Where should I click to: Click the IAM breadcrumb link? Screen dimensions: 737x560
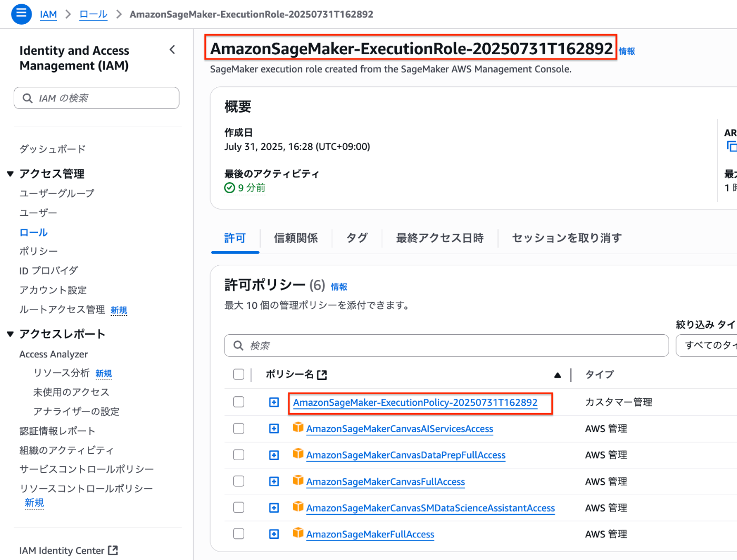point(48,15)
